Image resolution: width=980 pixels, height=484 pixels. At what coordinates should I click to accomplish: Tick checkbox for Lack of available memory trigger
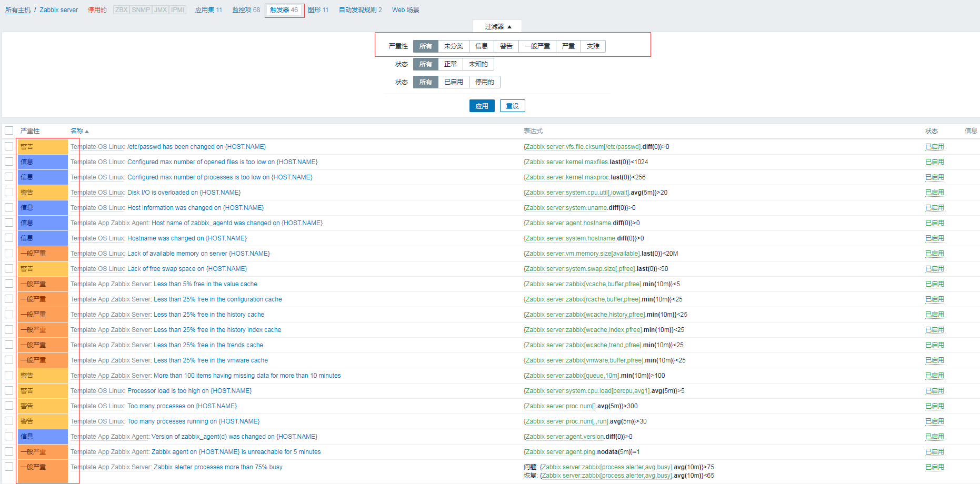tap(9, 253)
